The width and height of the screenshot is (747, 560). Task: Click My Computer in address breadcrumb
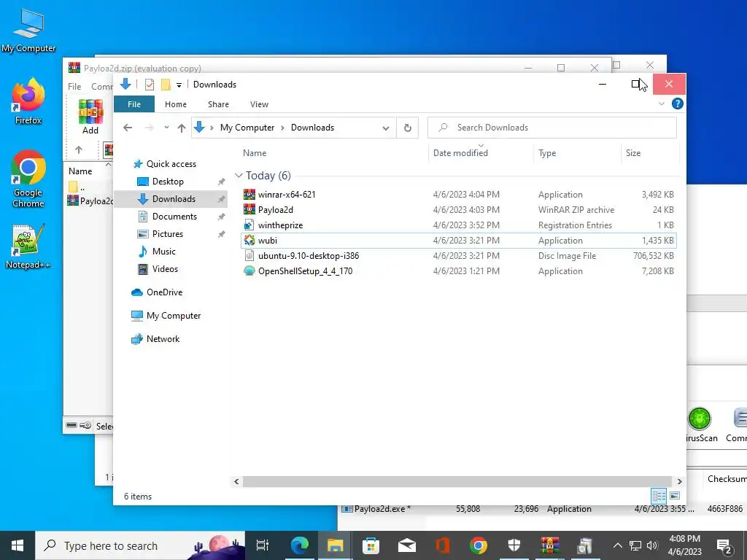coord(247,128)
